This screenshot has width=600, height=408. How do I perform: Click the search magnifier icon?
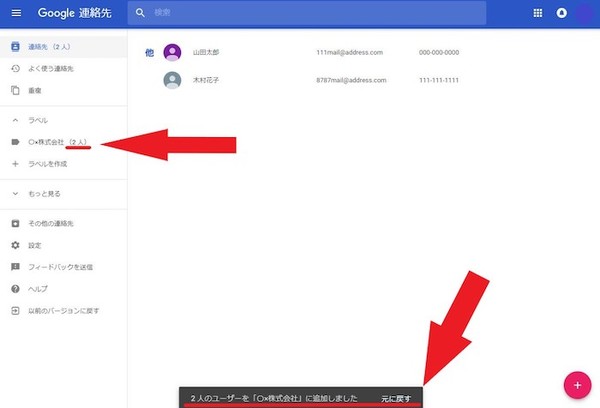point(141,14)
